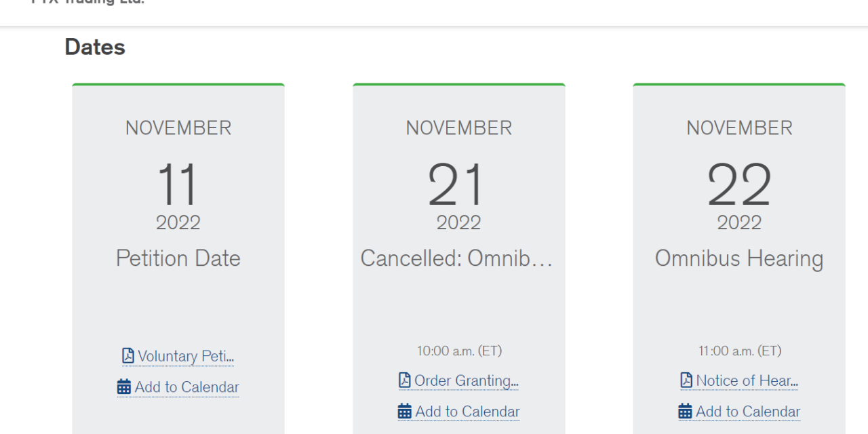Viewport: 868px width, 434px height.
Task: Click the Dates section heading
Action: tap(95, 47)
